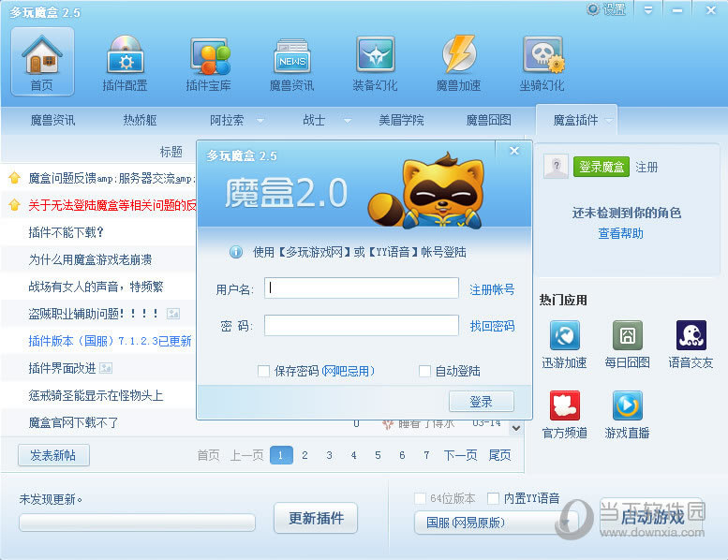Open 插件配置 plugin settings icon
The image size is (728, 560).
(x=125, y=62)
